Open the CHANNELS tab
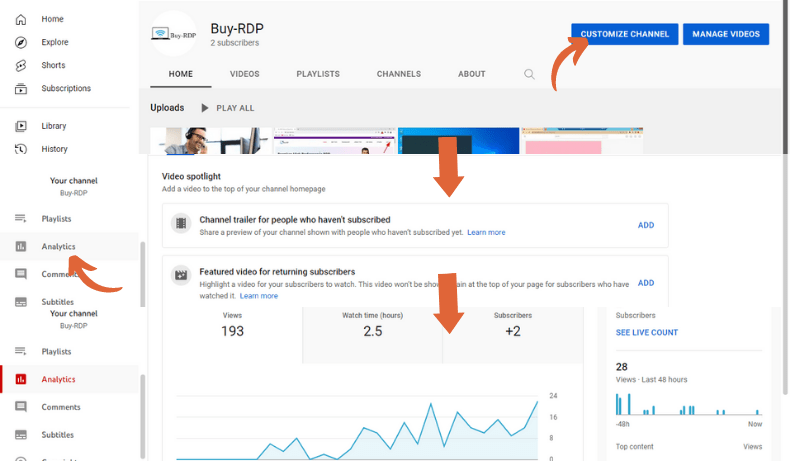Viewport: 790px width, 461px height. [x=399, y=74]
